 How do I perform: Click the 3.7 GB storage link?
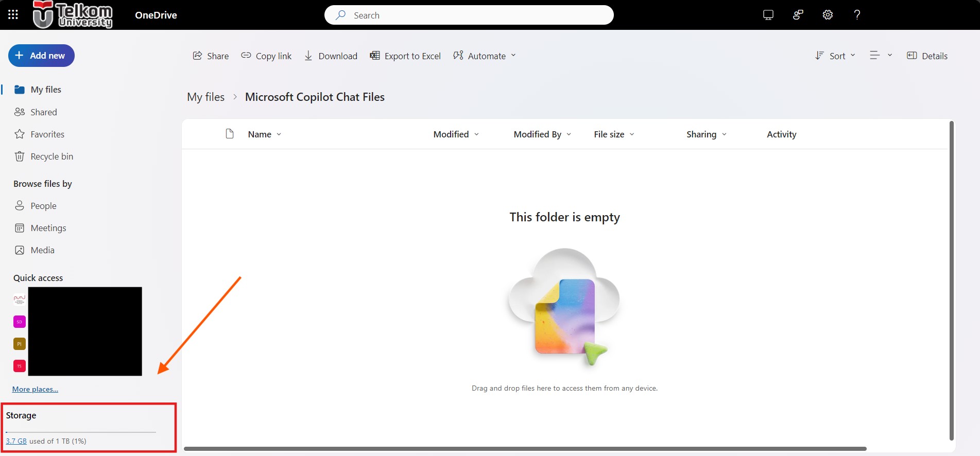[x=16, y=441]
